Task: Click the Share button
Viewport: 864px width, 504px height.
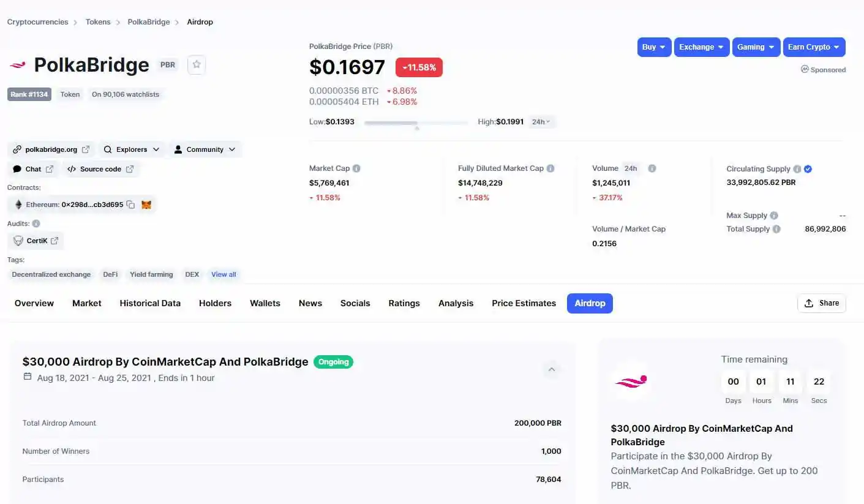Action: [x=821, y=303]
